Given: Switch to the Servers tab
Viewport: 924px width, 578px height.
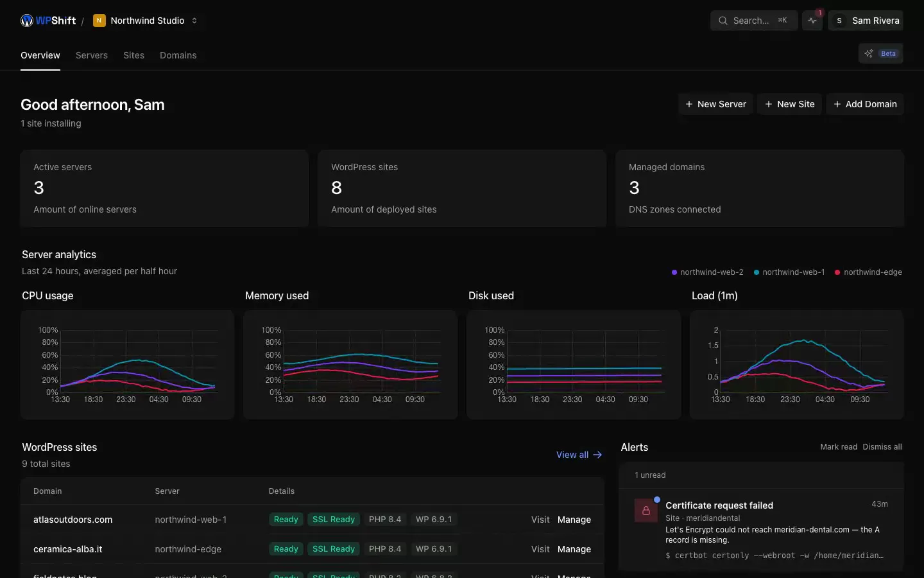Looking at the screenshot, I should [92, 55].
